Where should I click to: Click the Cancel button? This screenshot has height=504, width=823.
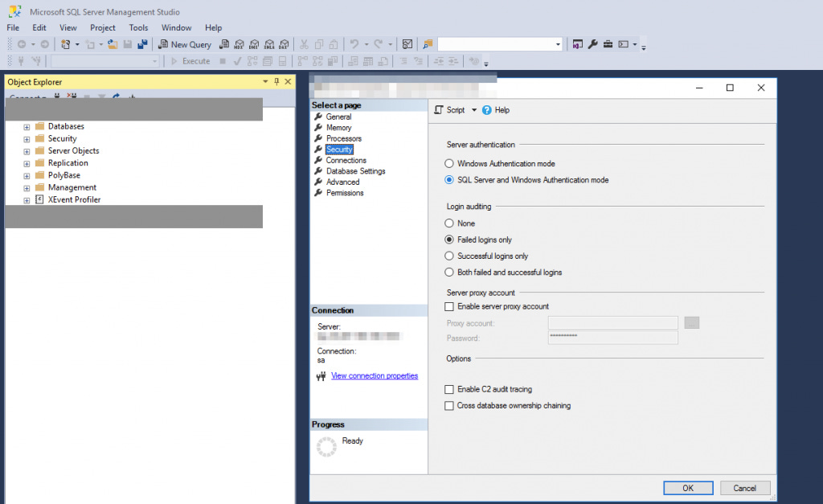(x=745, y=488)
